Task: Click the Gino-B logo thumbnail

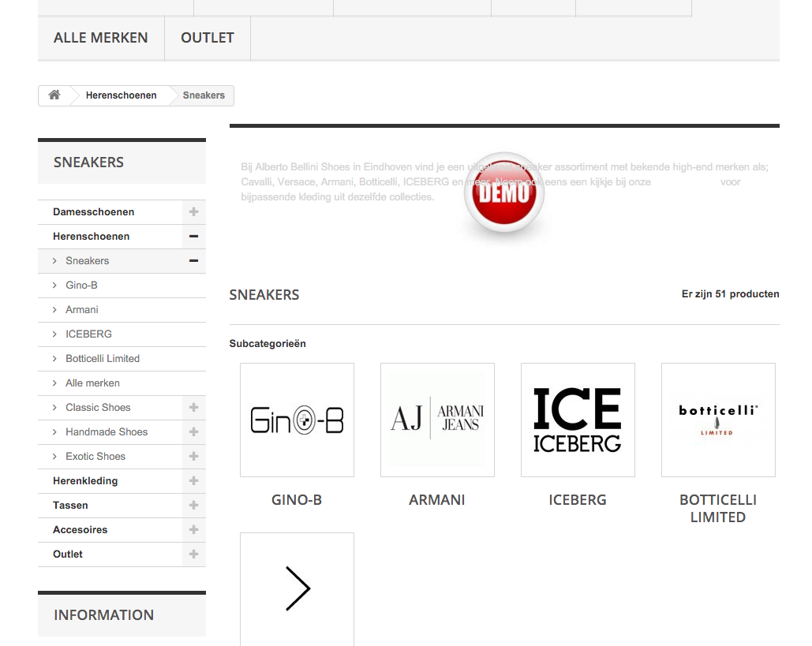Action: pyautogui.click(x=297, y=420)
